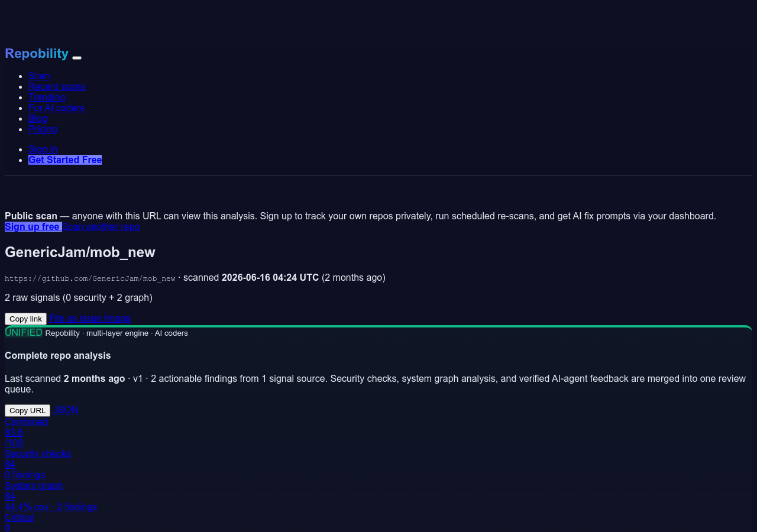Click the Complete repo analysis heading
757x532 pixels.
click(x=57, y=355)
